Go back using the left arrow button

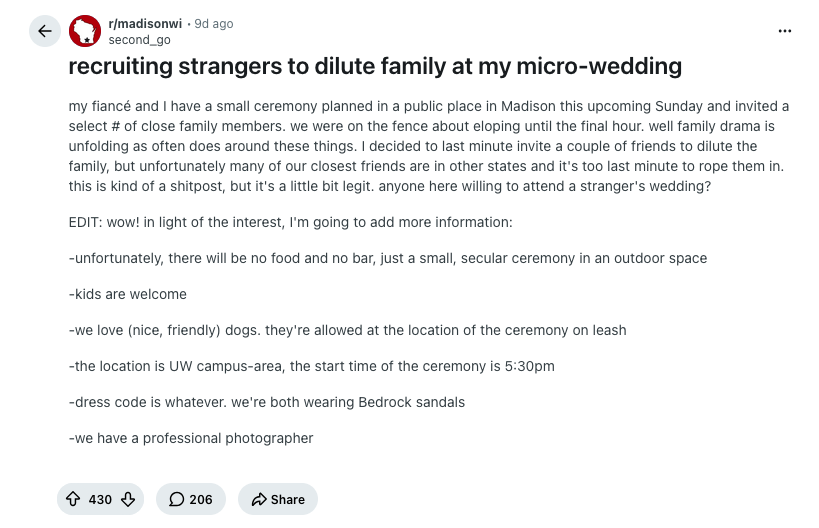45,31
